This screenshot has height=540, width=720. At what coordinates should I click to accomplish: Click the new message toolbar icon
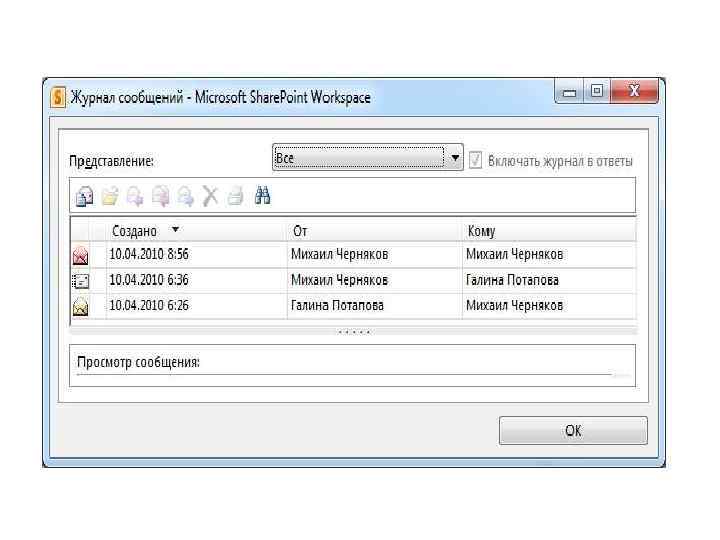(x=84, y=197)
